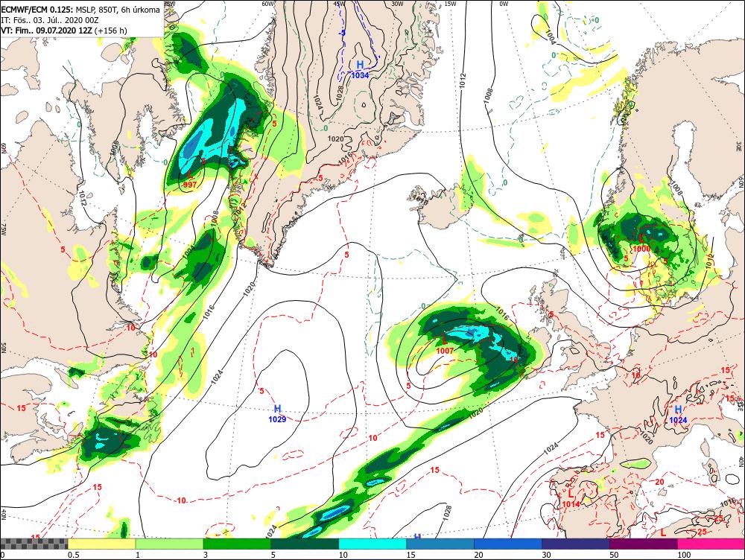Click the checkered 0–0.5 legend swatch
Image resolution: width=745 pixels, height=560 pixels.
click(34, 544)
